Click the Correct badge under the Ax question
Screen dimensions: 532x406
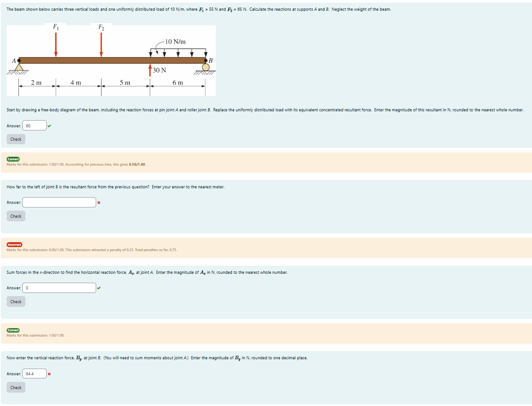(13, 330)
